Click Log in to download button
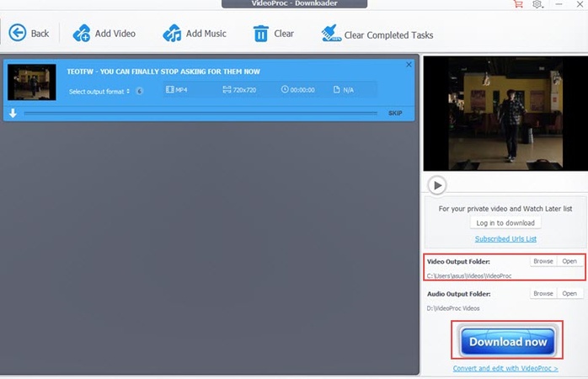Viewport: 588px width, 379px height. (505, 222)
